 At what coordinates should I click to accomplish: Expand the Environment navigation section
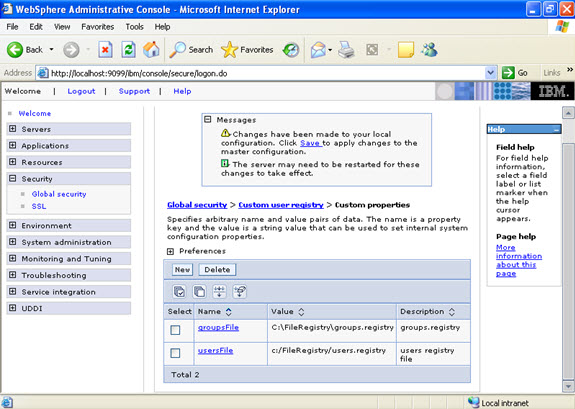(12, 225)
